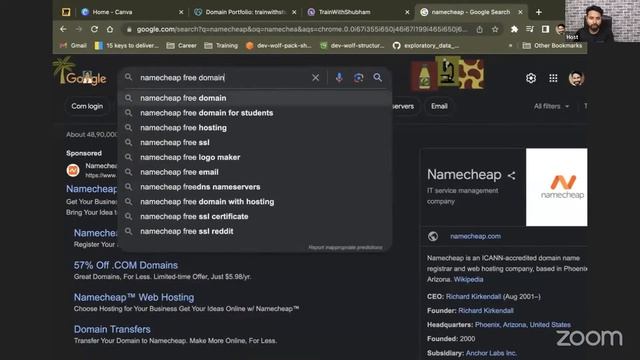Open the Gmail bookmark
Viewport: 640px width, 360px height.
pos(73,46)
